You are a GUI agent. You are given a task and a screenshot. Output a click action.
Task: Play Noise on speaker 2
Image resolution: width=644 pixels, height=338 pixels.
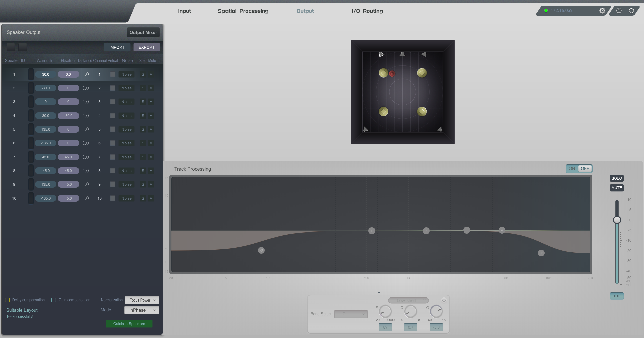coord(127,88)
